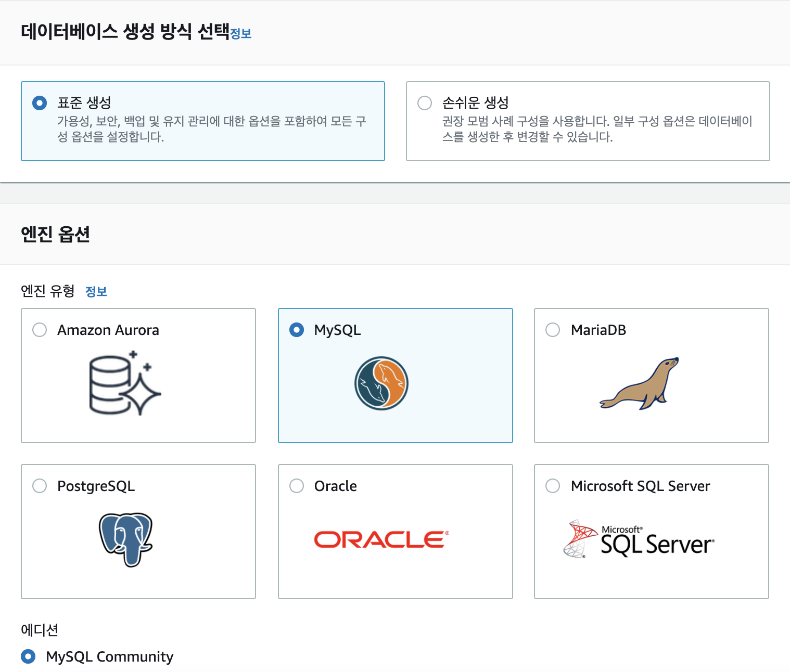Viewport: 790px width, 672px height.
Task: Choose the Microsoft SQL Server radio button
Action: pos(553,486)
